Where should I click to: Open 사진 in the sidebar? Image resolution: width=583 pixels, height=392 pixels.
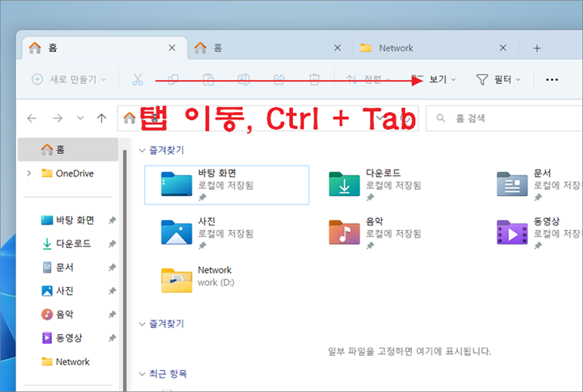point(58,291)
